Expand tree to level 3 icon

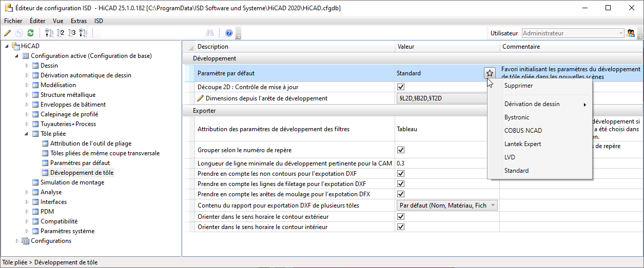click(72, 33)
